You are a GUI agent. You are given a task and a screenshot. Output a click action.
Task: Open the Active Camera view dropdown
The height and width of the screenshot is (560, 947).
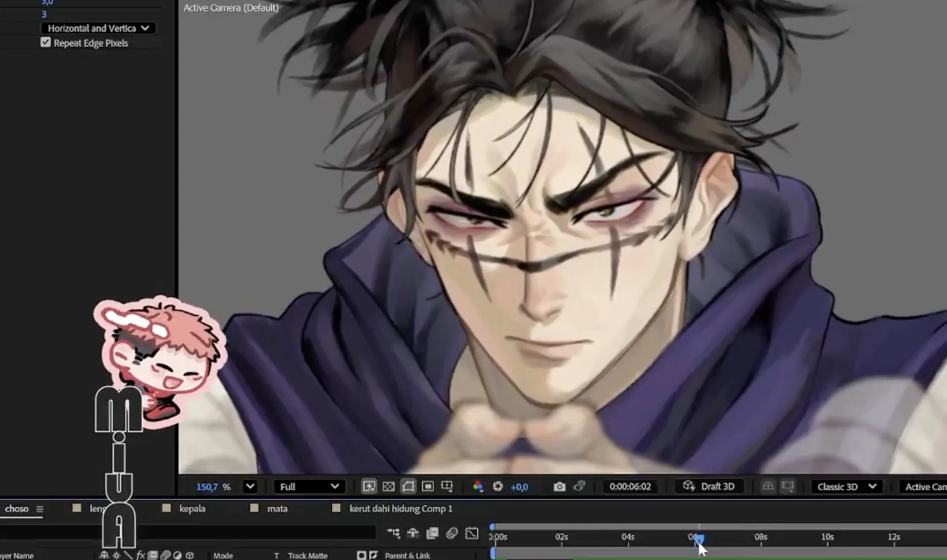pyautogui.click(x=924, y=487)
